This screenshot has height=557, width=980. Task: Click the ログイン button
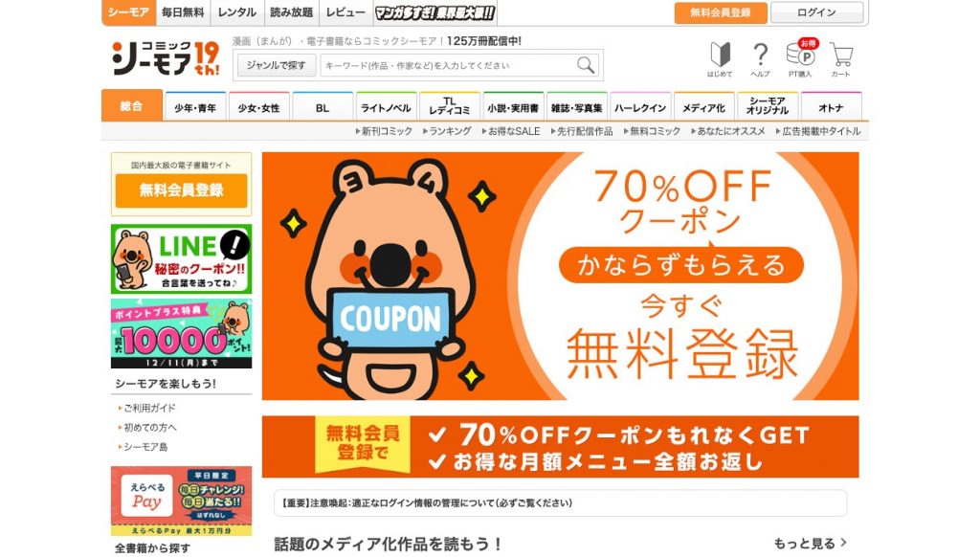(x=817, y=12)
